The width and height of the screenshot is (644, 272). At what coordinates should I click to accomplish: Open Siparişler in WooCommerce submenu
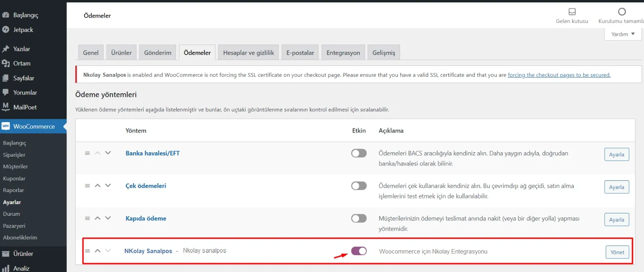[x=14, y=155]
